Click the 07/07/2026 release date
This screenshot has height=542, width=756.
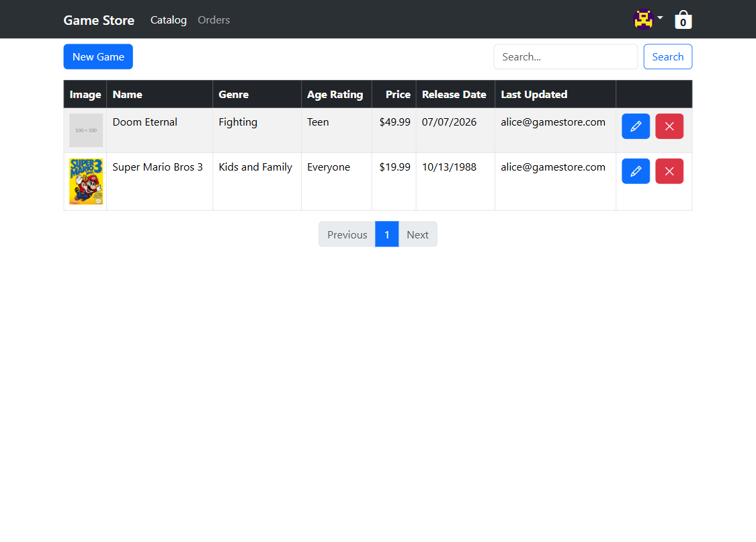point(449,122)
